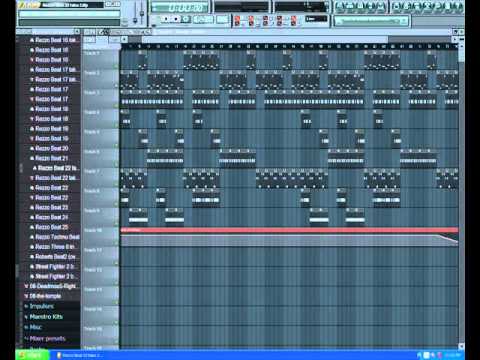Mute Track 1 in the playlist
This screenshot has height=360, width=480.
click(x=116, y=67)
